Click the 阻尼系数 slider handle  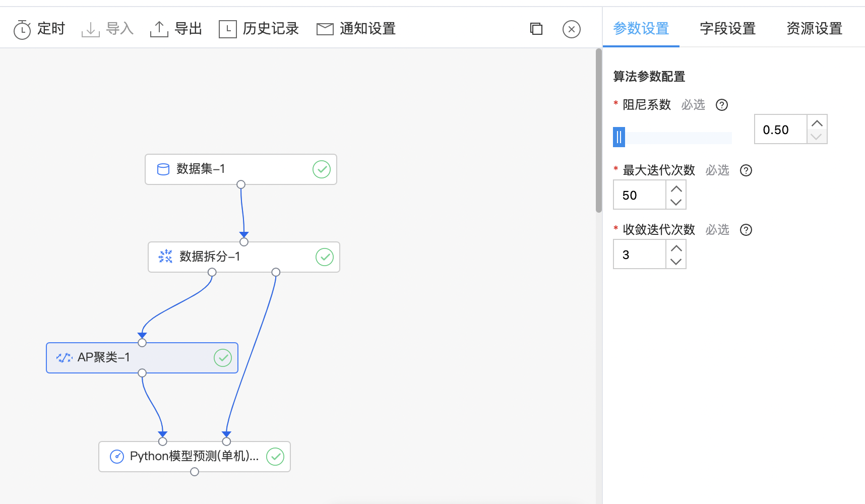point(619,137)
